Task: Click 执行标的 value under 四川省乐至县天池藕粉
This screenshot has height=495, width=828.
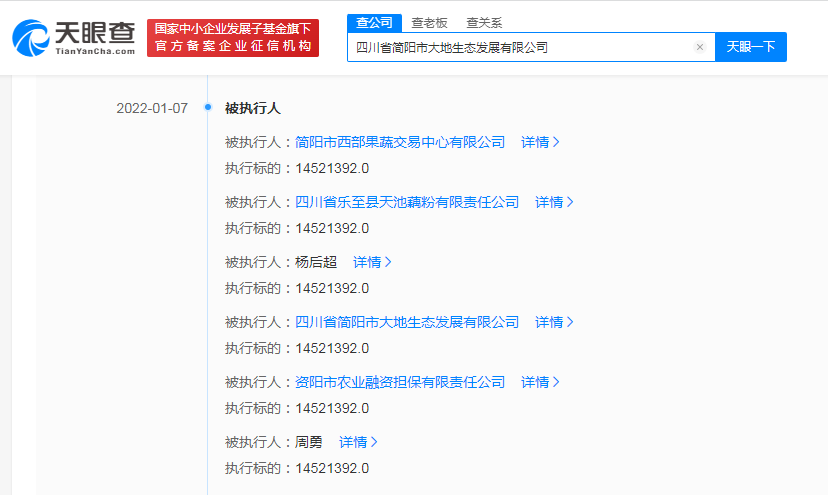Action: (x=332, y=229)
